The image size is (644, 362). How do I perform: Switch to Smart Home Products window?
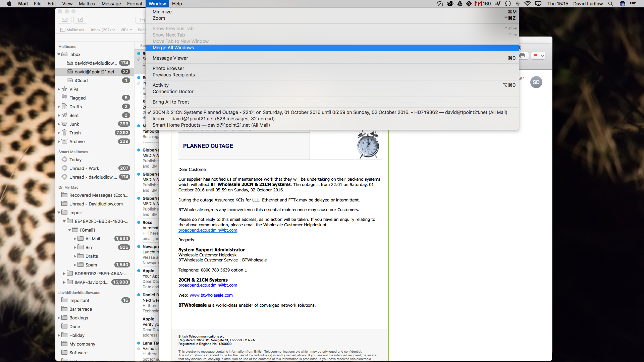[x=332, y=125]
